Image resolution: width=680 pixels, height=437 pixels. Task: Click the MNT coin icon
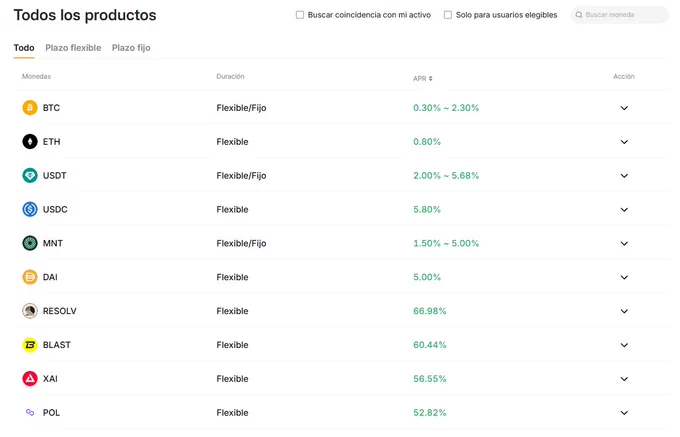30,243
